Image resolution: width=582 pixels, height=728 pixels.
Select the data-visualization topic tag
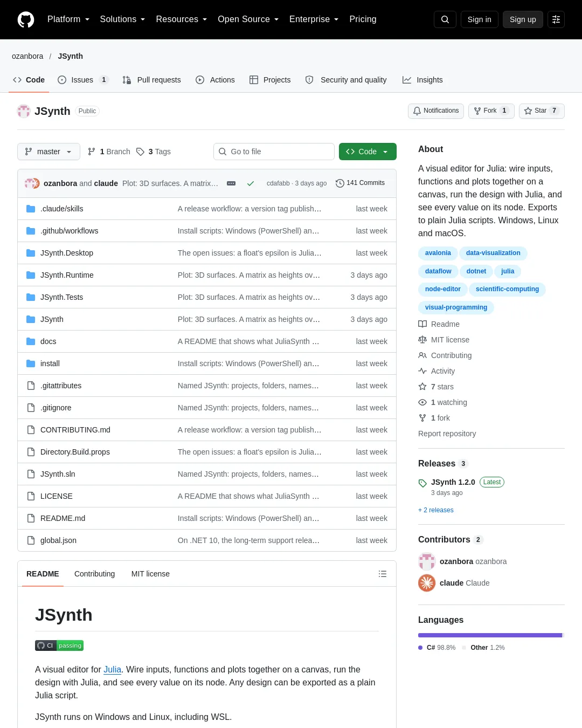click(493, 253)
